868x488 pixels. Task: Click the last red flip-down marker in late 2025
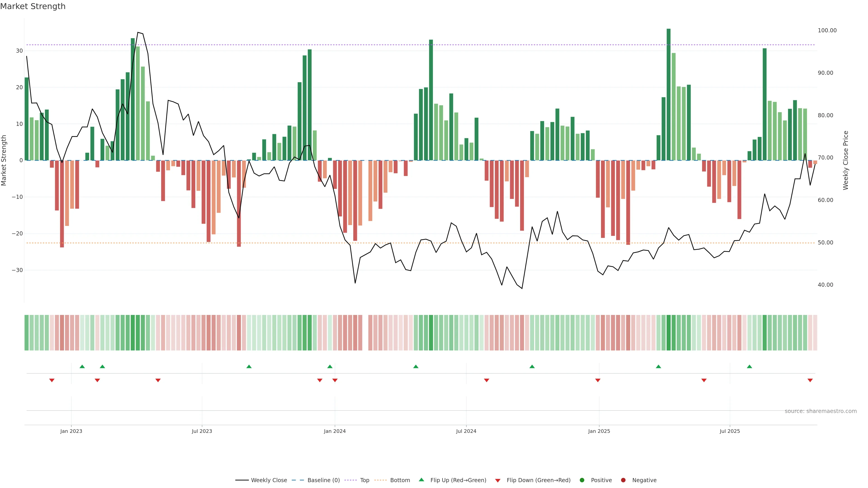point(810,380)
